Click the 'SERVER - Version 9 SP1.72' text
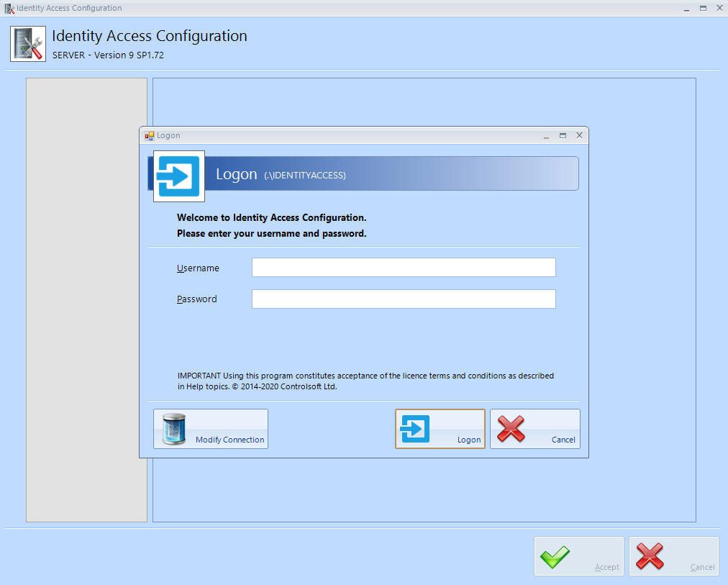This screenshot has height=585, width=728. coord(108,55)
